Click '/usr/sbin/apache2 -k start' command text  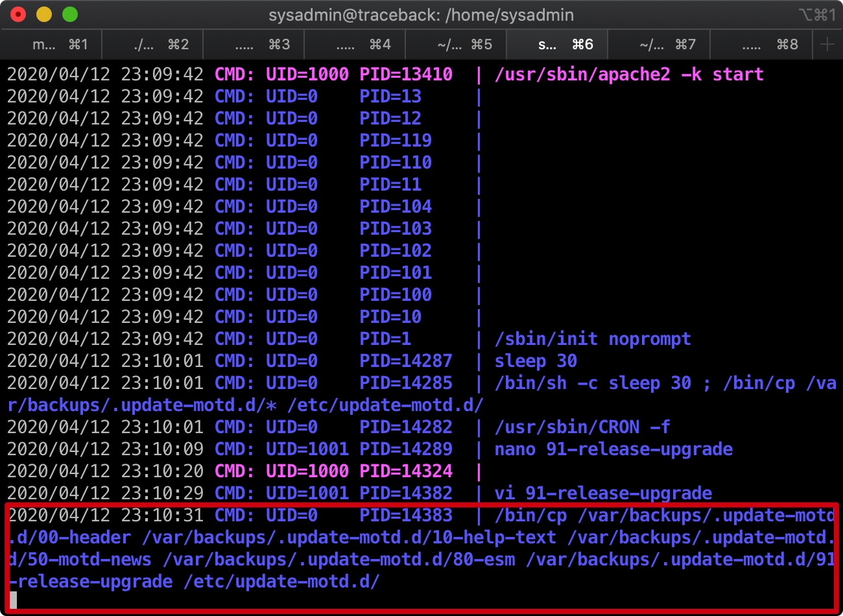[x=629, y=75]
